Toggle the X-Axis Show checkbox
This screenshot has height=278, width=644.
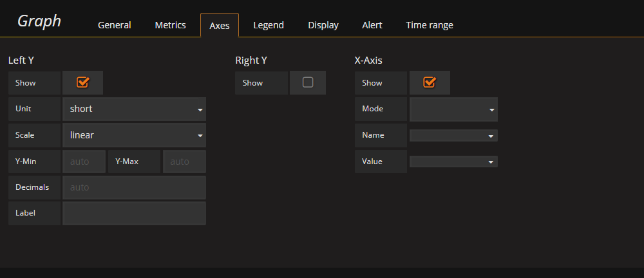coord(429,82)
